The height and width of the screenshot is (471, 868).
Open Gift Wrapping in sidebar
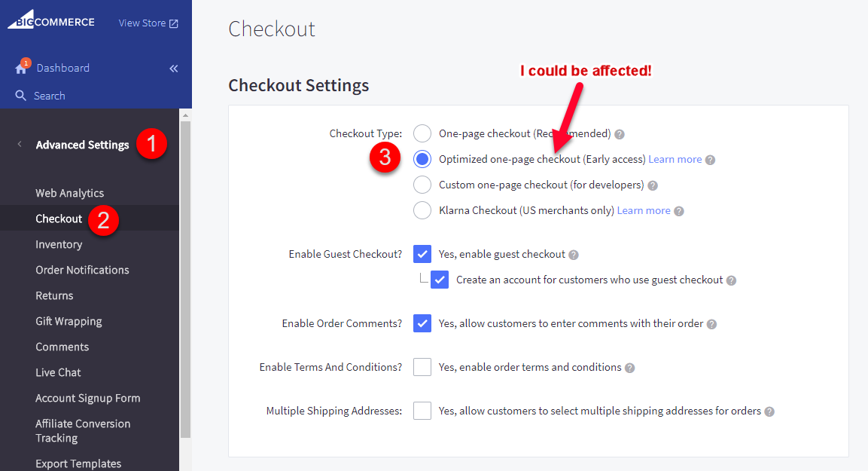pyautogui.click(x=69, y=321)
